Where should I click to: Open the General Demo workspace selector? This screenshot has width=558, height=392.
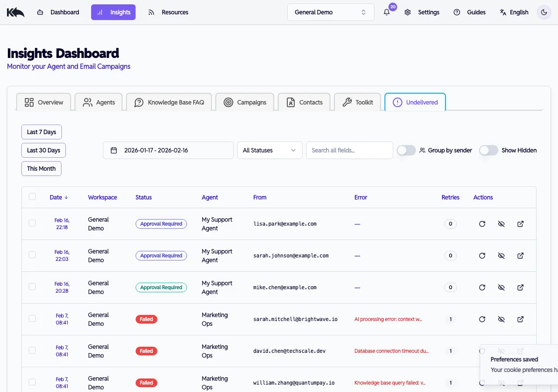tap(330, 12)
